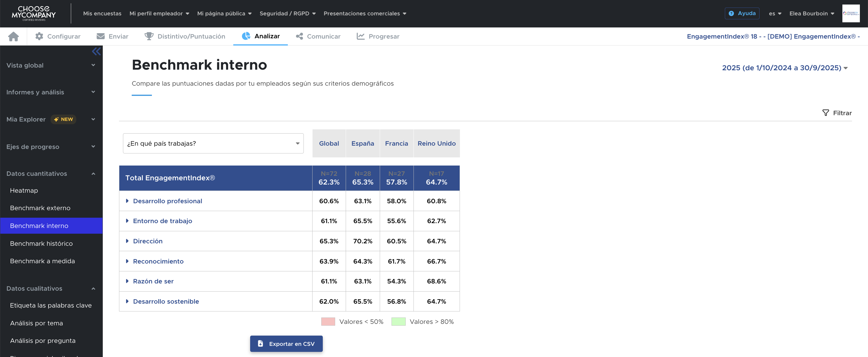The width and height of the screenshot is (868, 357).
Task: Click the Filtrar funnel icon
Action: [x=825, y=113]
